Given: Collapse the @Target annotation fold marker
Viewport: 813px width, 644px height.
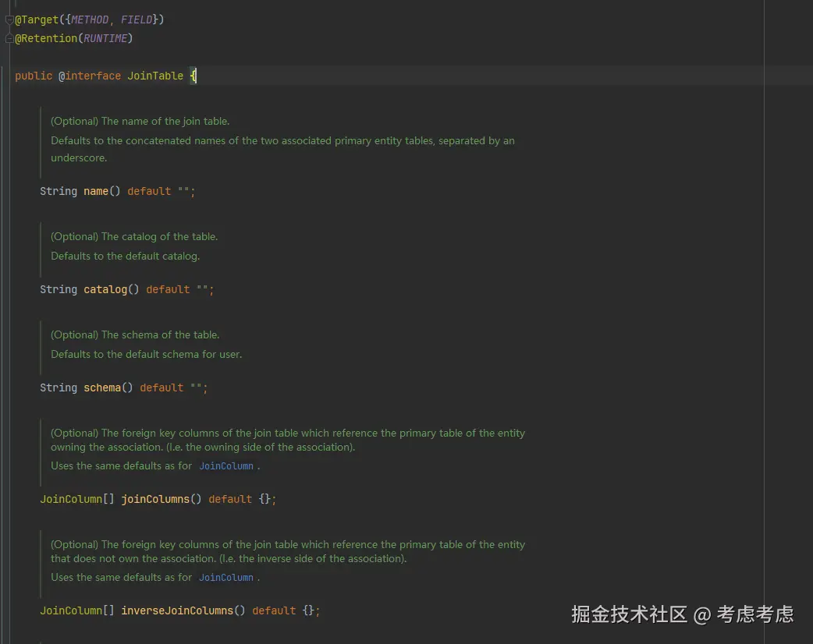Looking at the screenshot, I should point(9,19).
